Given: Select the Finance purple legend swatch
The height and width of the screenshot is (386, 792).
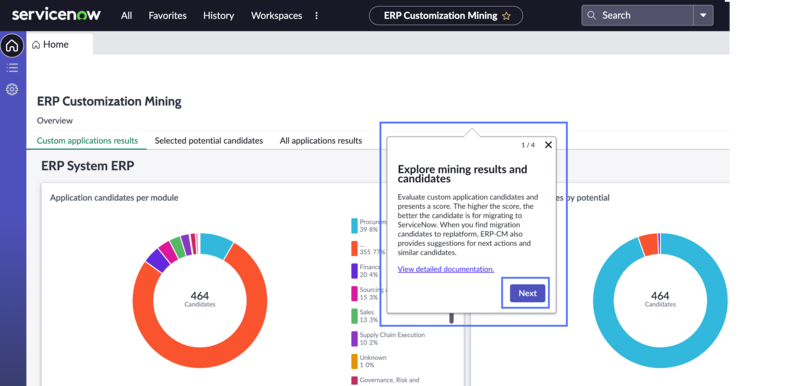Looking at the screenshot, I should click(x=355, y=271).
